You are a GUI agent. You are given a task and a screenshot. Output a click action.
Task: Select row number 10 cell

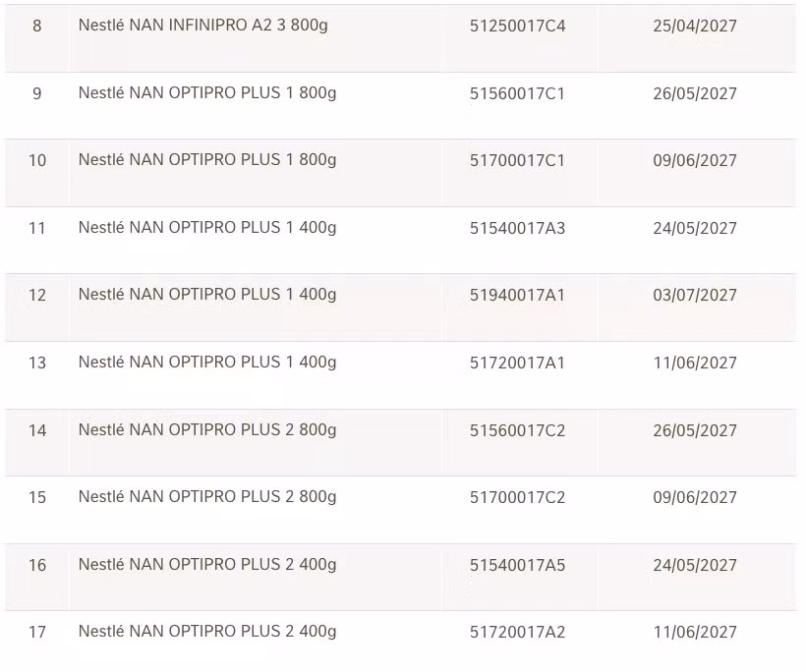point(37,160)
